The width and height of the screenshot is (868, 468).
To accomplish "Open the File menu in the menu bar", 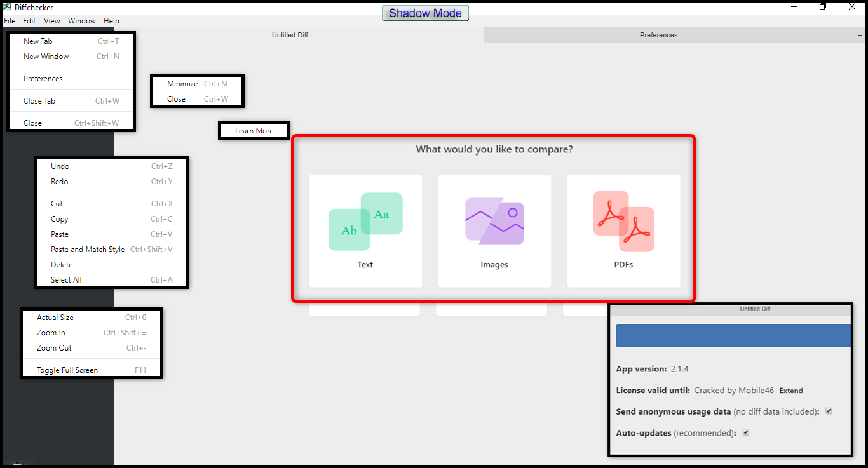I will 10,21.
